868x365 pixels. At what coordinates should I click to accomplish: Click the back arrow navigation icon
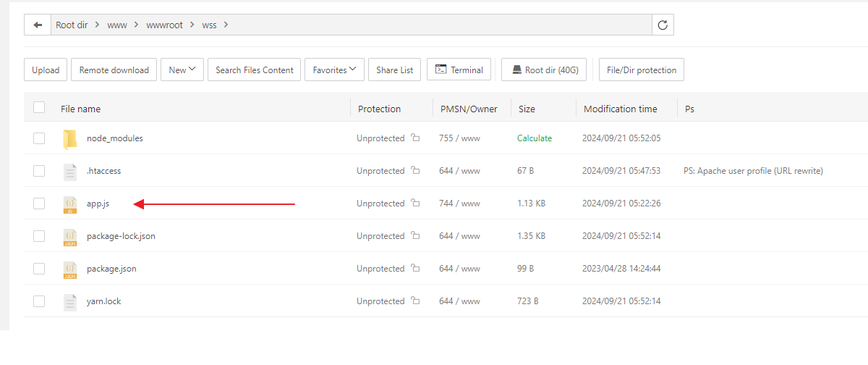click(38, 25)
